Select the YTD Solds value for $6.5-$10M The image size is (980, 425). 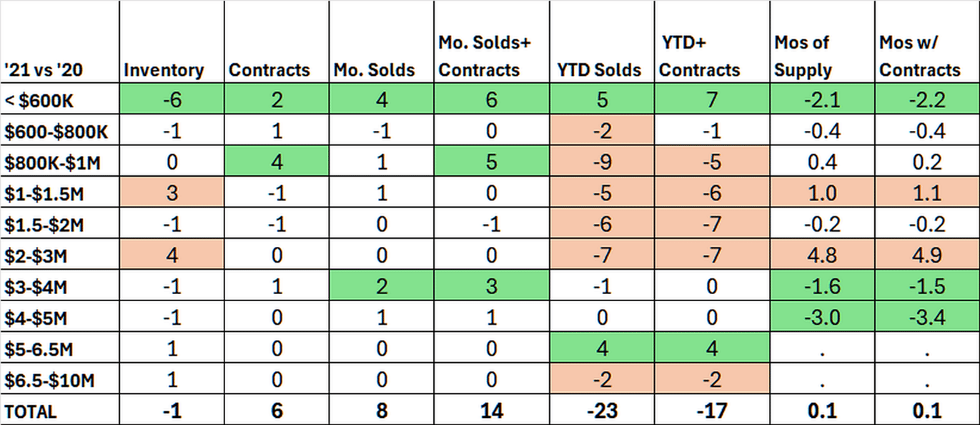point(602,380)
